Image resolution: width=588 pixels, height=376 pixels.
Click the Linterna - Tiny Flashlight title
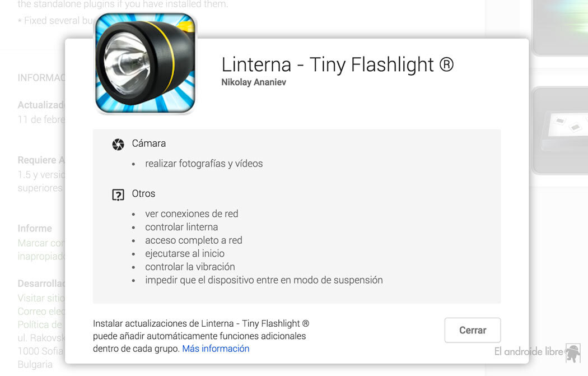(337, 64)
